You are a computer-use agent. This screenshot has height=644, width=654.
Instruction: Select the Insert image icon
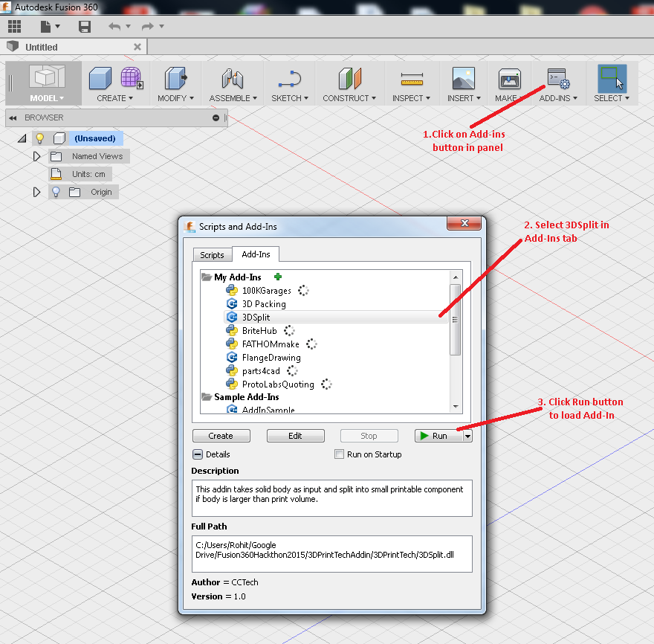tap(464, 78)
